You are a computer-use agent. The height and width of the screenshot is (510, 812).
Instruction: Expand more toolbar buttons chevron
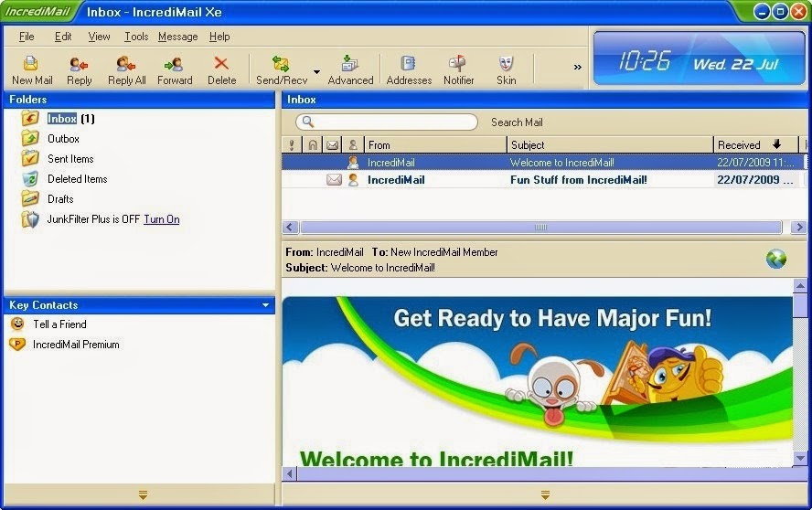point(577,67)
